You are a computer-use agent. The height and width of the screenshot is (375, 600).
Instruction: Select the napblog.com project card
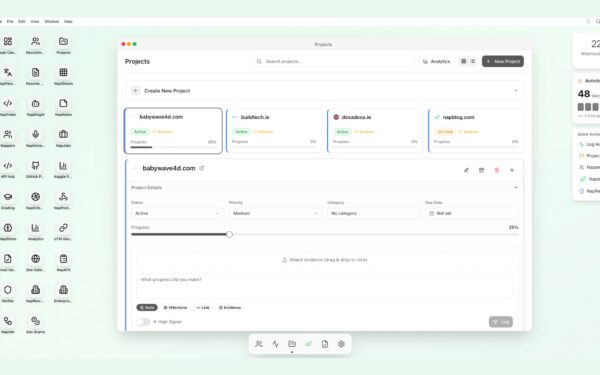tap(476, 131)
